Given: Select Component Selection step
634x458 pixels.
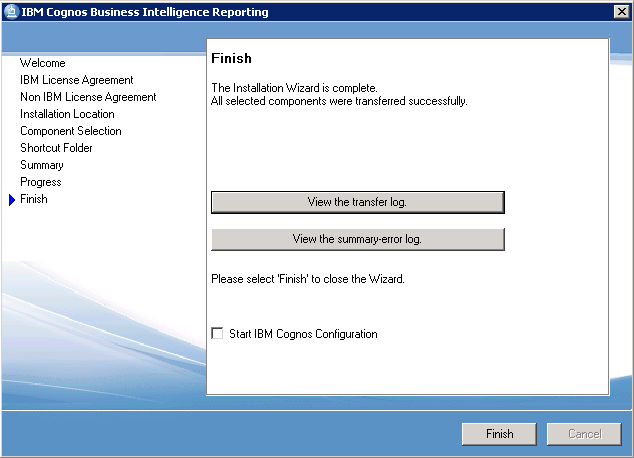Looking at the screenshot, I should pos(71,131).
